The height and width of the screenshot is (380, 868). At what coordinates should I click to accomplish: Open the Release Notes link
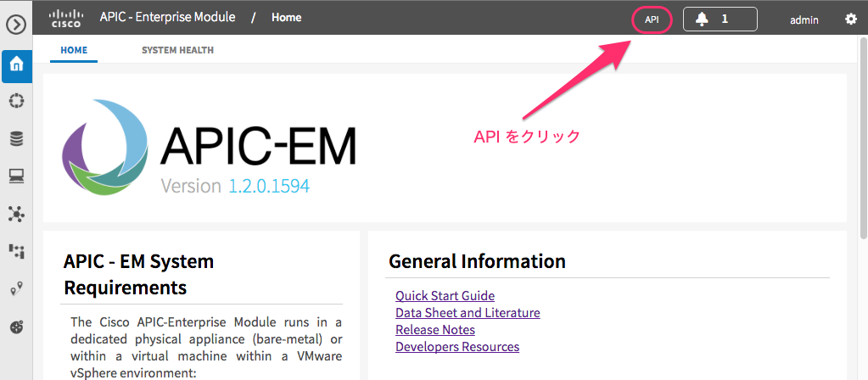[435, 330]
